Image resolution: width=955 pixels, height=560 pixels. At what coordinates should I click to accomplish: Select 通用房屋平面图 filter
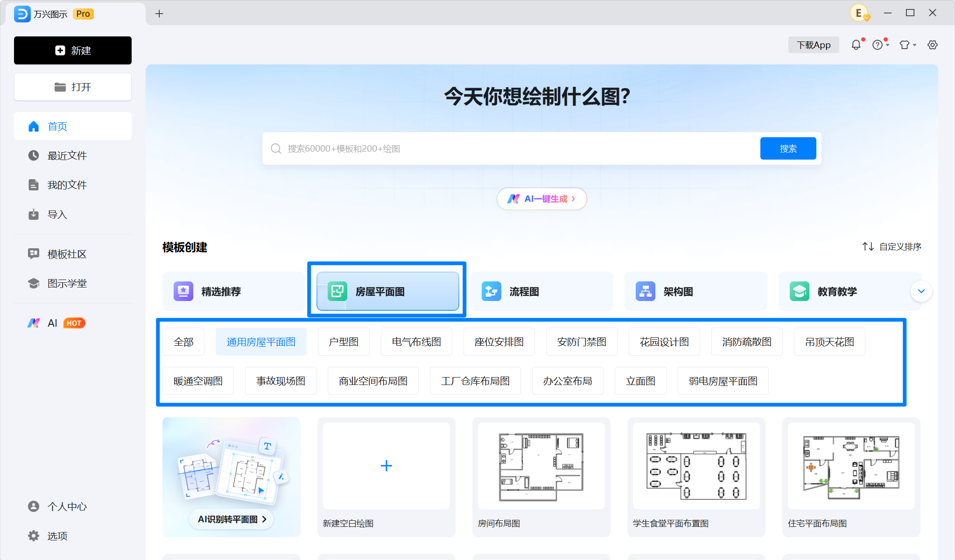(x=261, y=342)
